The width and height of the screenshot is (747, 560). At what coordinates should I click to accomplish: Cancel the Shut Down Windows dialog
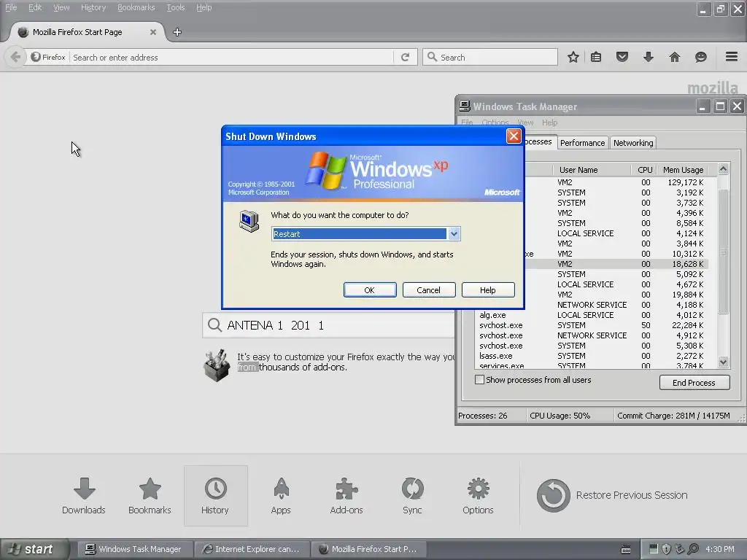click(x=429, y=290)
